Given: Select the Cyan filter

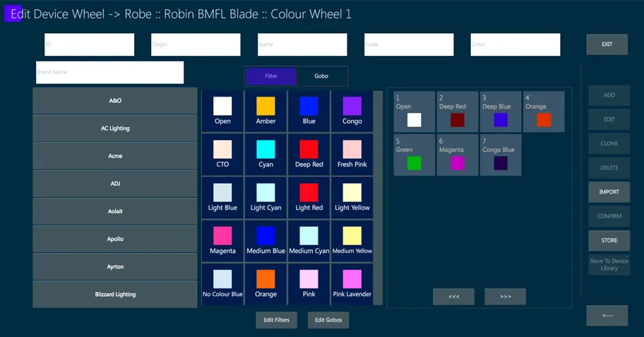Looking at the screenshot, I should tap(266, 155).
